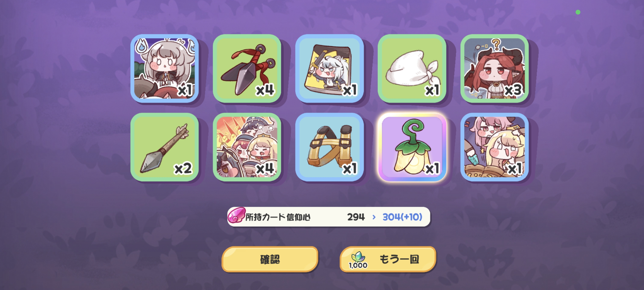Tap the crystal leaf currency icon
The image size is (644, 290).
pyautogui.click(x=358, y=257)
